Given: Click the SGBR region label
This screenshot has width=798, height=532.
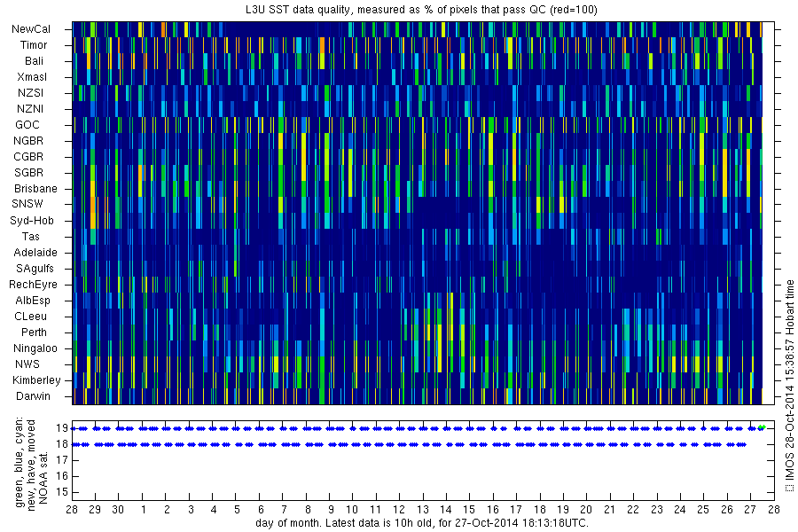Looking at the screenshot, I should pos(28,173).
